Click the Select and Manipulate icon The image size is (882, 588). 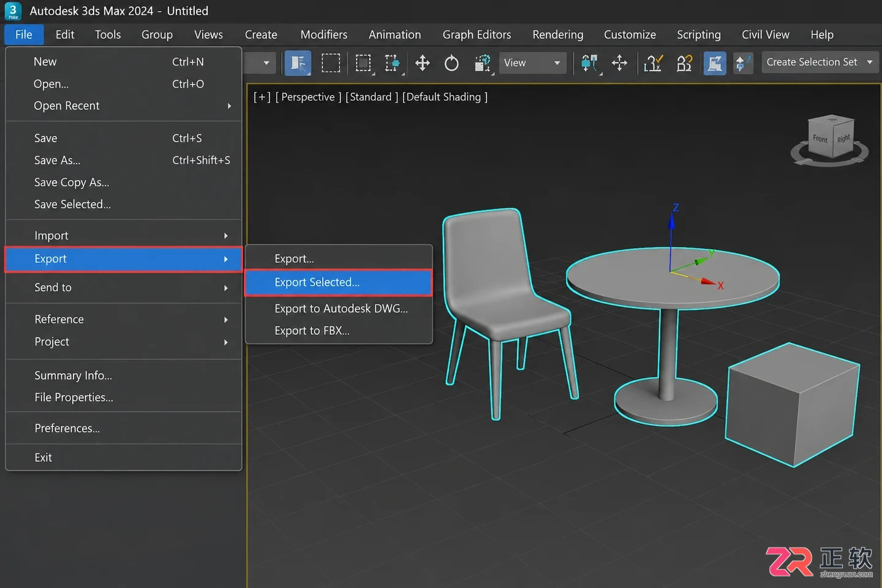[620, 63]
